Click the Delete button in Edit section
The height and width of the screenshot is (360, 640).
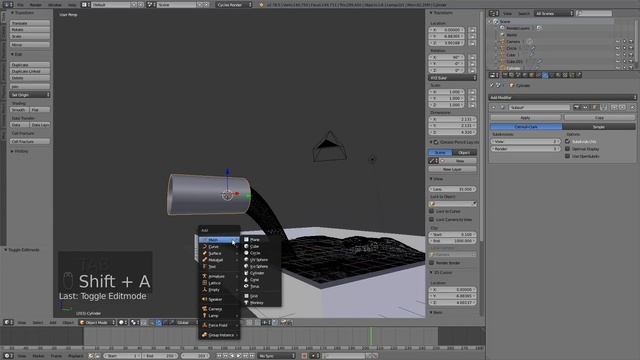(x=30, y=78)
